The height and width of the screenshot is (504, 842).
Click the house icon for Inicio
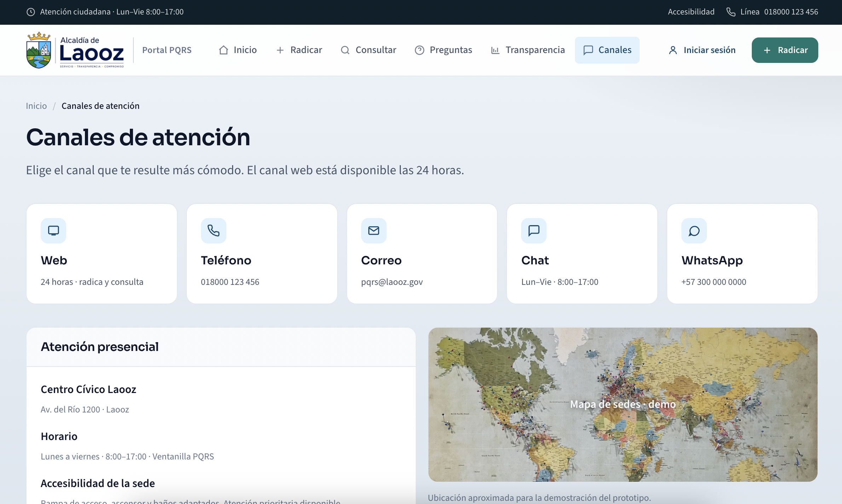(x=224, y=50)
